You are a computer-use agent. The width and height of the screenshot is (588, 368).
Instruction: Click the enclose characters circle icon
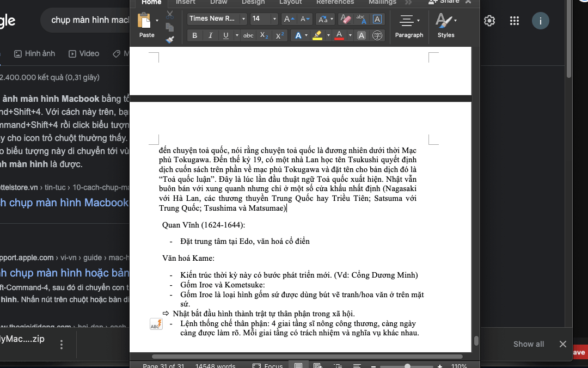click(x=377, y=35)
